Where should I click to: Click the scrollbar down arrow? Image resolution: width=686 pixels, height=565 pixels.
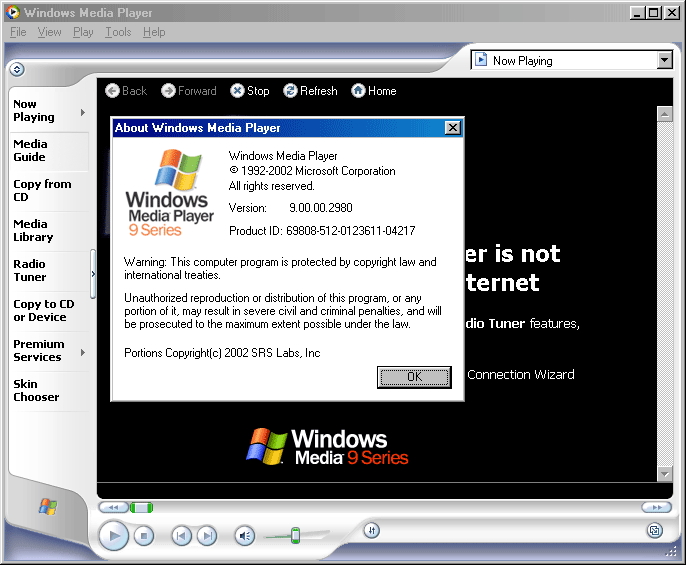(x=665, y=474)
